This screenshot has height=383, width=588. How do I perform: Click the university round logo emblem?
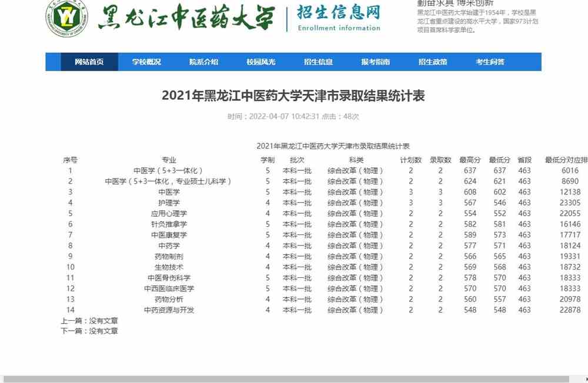pyautogui.click(x=67, y=18)
